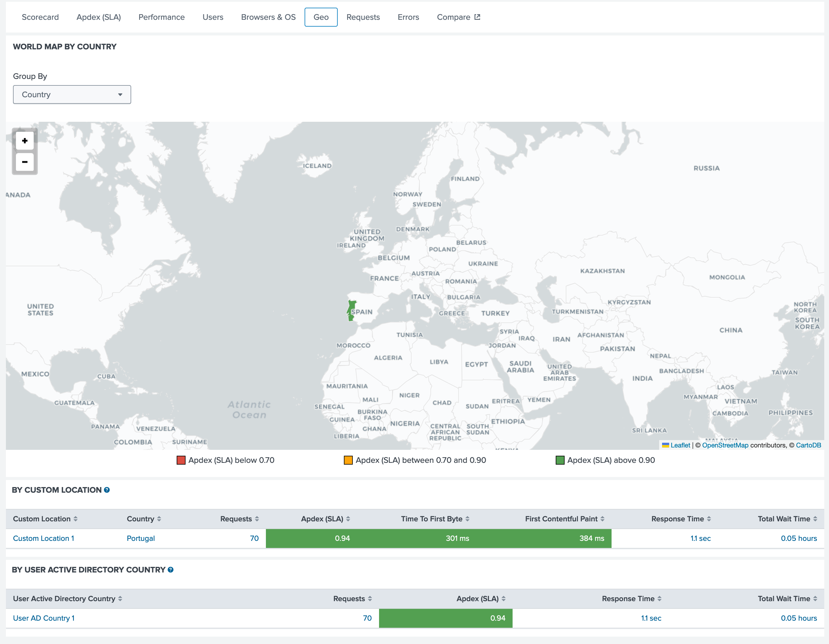The image size is (829, 644).
Task: Click help icon beside User Active Directory Country
Action: (x=171, y=570)
